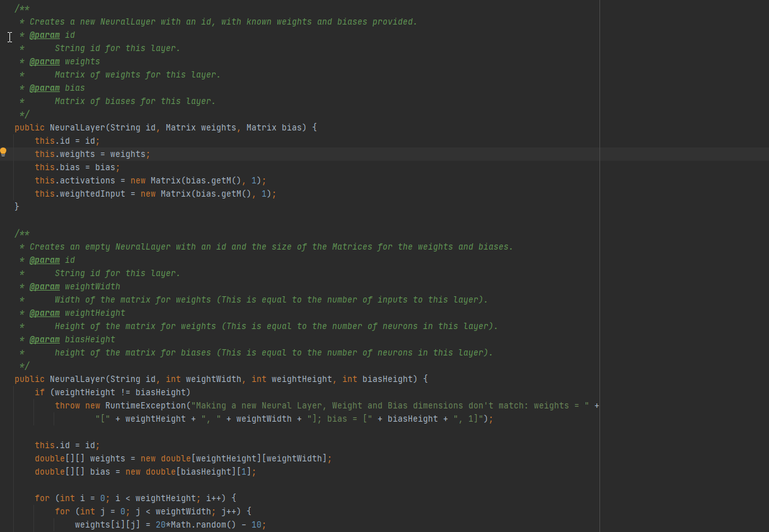Click the @param tag before 'bias'

coord(44,88)
